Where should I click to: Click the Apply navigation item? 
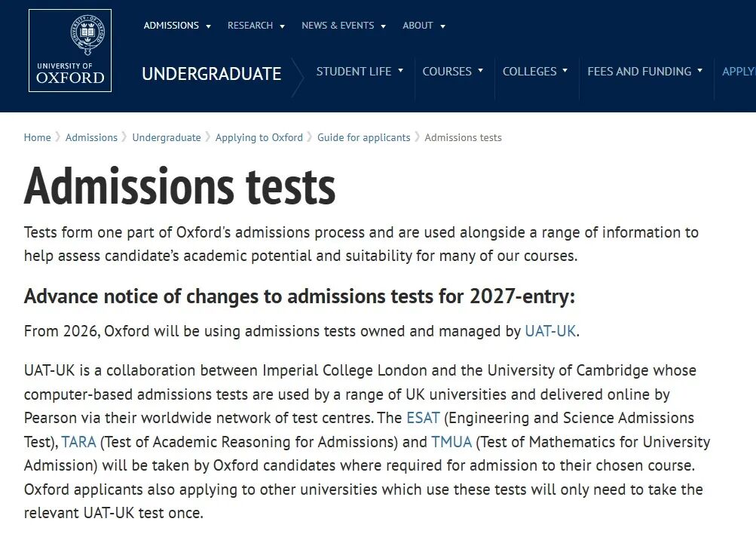pyautogui.click(x=738, y=72)
